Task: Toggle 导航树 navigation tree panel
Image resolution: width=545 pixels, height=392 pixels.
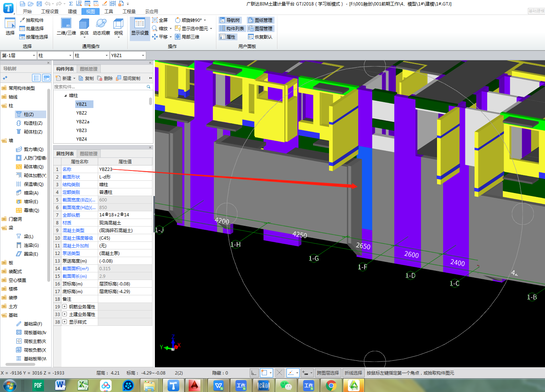Action: 229,20
